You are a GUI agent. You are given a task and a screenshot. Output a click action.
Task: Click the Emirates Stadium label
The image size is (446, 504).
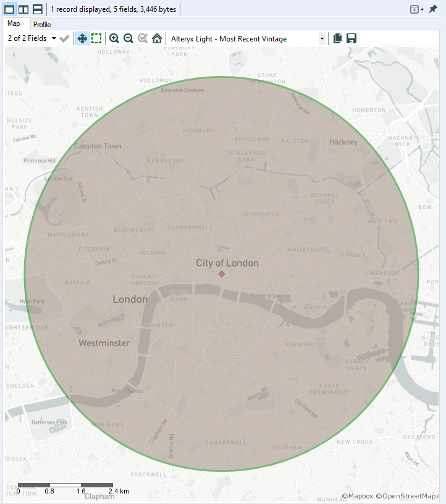point(182,90)
